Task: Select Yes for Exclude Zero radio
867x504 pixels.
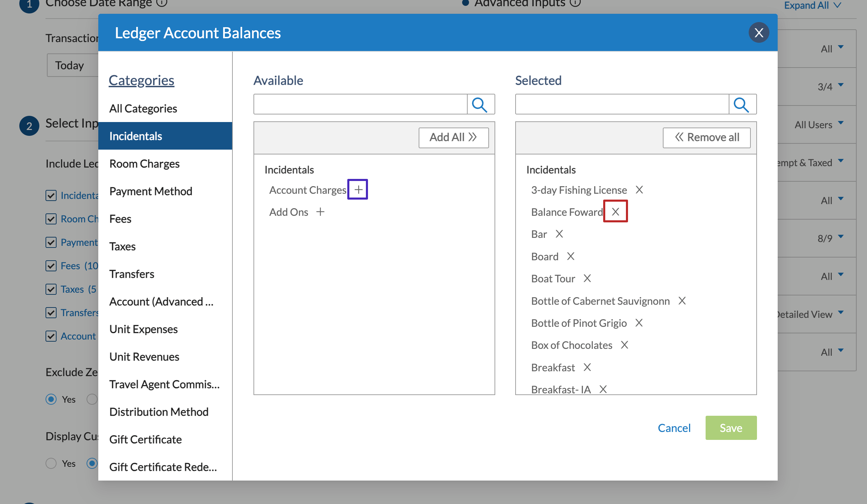Action: point(51,399)
